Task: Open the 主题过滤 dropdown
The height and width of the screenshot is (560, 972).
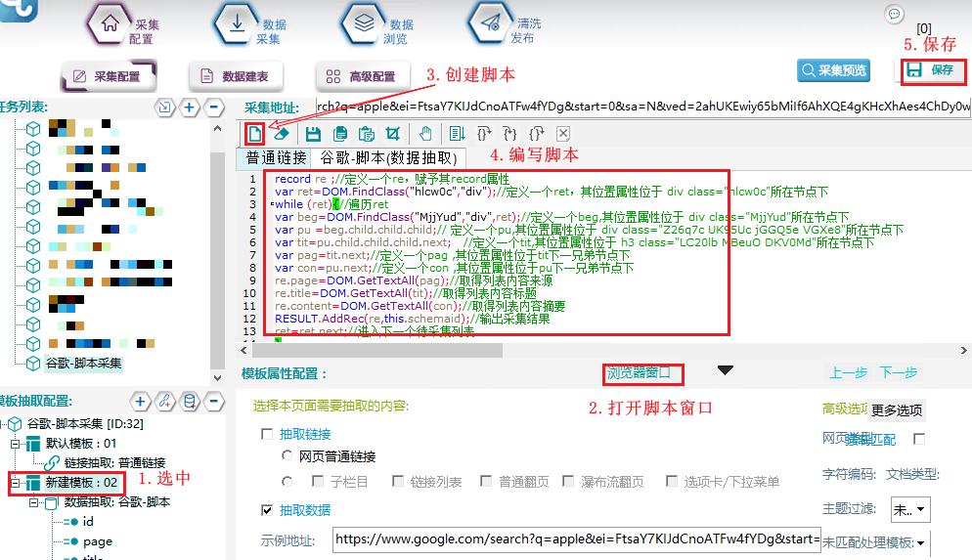Action: [910, 509]
